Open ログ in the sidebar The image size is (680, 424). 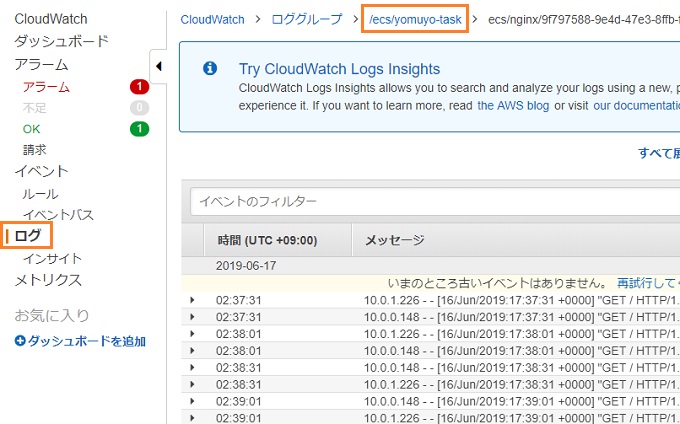pyautogui.click(x=29, y=236)
